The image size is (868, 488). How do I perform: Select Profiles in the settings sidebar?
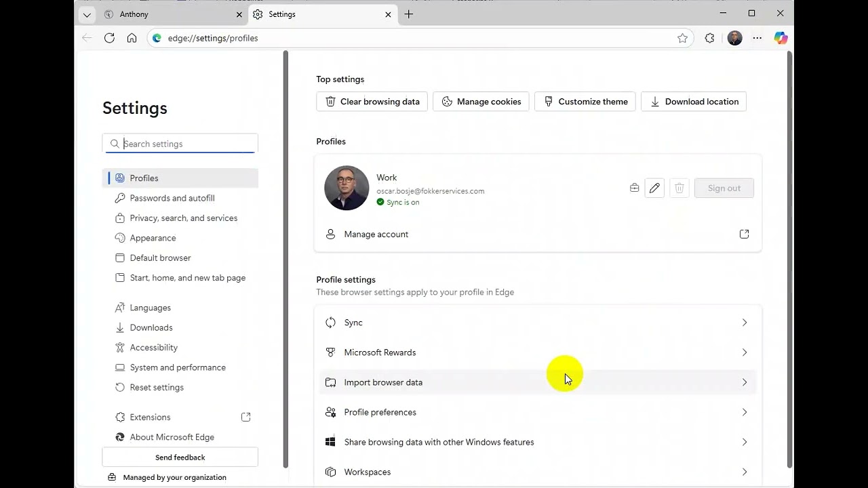tap(180, 178)
